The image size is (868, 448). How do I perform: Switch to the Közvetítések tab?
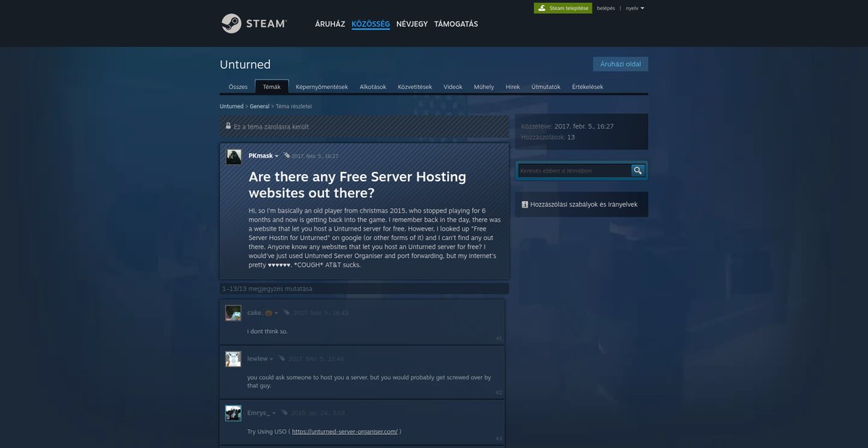point(414,87)
